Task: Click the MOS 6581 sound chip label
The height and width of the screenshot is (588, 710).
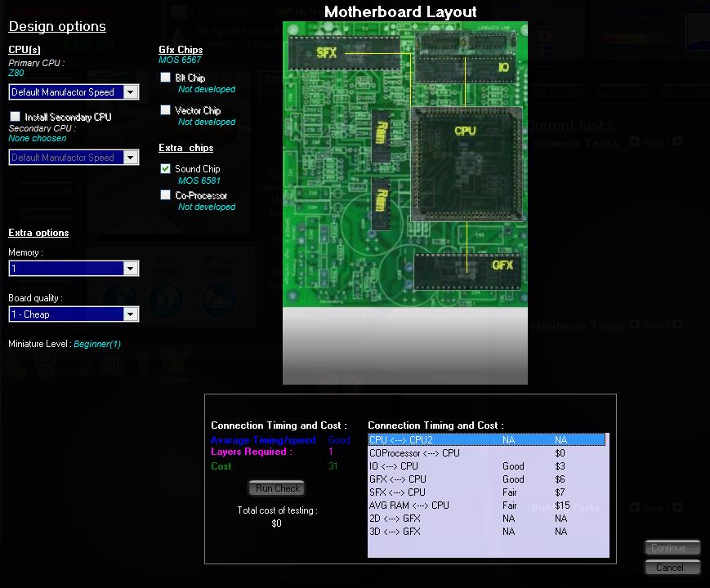Action: point(199,180)
